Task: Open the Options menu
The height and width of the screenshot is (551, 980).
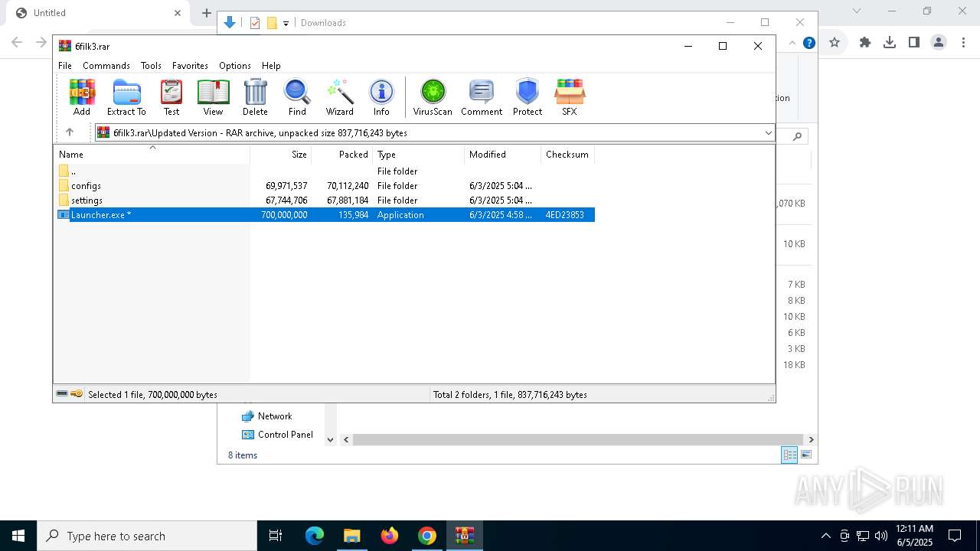Action: click(235, 66)
